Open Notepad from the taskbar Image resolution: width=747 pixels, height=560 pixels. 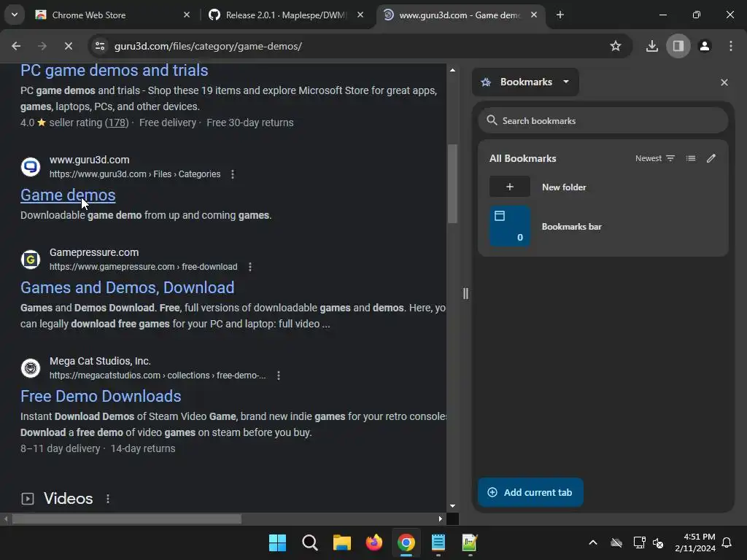(438, 542)
